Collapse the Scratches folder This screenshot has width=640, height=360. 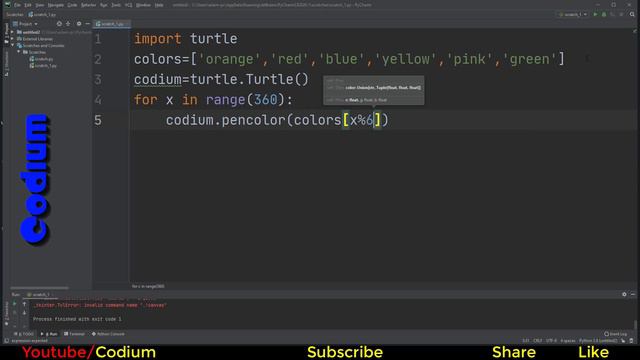19,52
